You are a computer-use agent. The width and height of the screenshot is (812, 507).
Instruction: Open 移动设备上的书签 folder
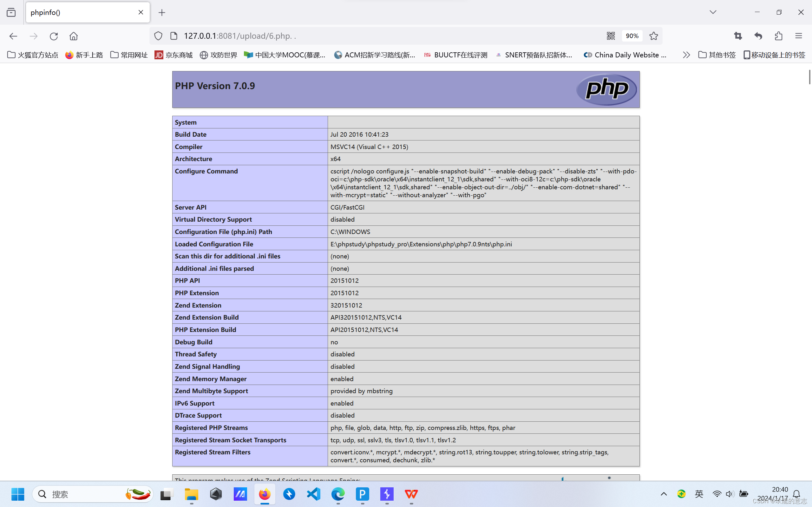774,55
